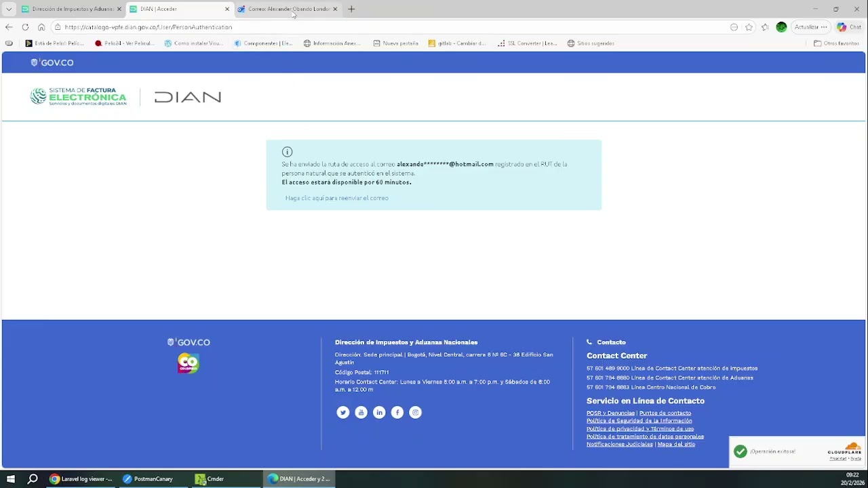This screenshot has height=488, width=868.
Task: Open LinkedIn social icon in footer
Action: click(379, 412)
